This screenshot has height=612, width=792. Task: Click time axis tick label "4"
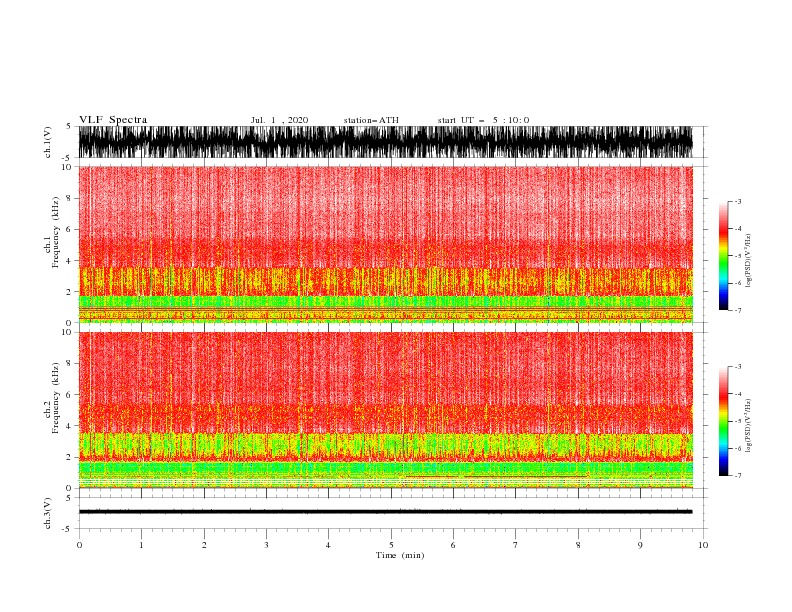[328, 545]
